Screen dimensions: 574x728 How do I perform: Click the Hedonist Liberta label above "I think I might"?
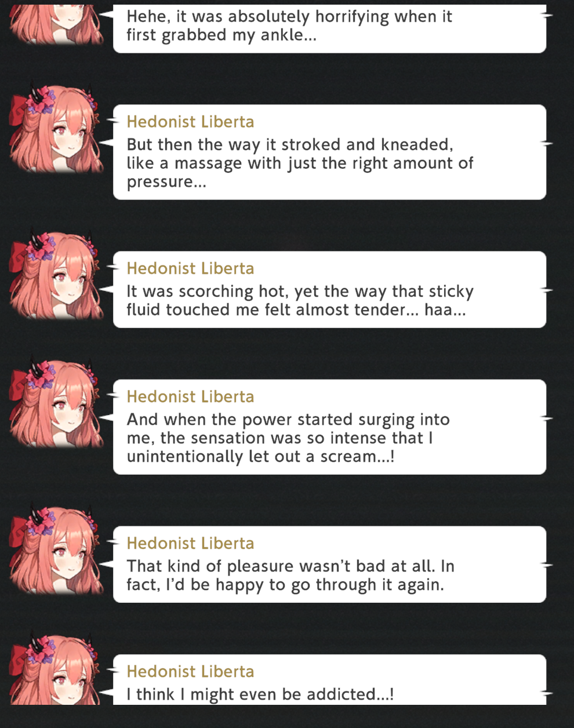click(x=190, y=671)
